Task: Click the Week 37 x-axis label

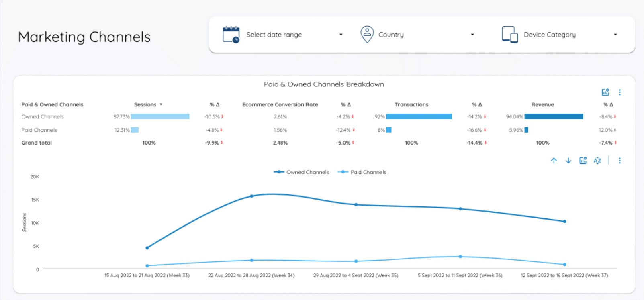Action: [x=564, y=276]
